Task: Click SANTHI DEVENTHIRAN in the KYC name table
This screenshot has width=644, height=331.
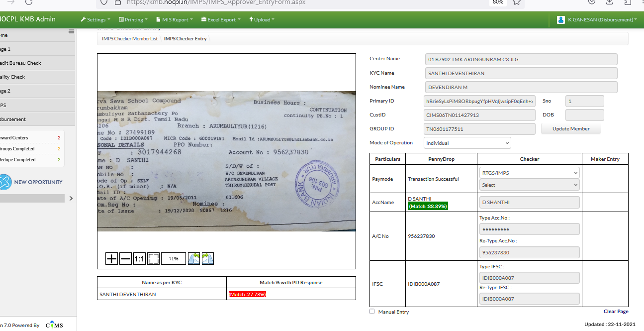Action: tap(128, 295)
